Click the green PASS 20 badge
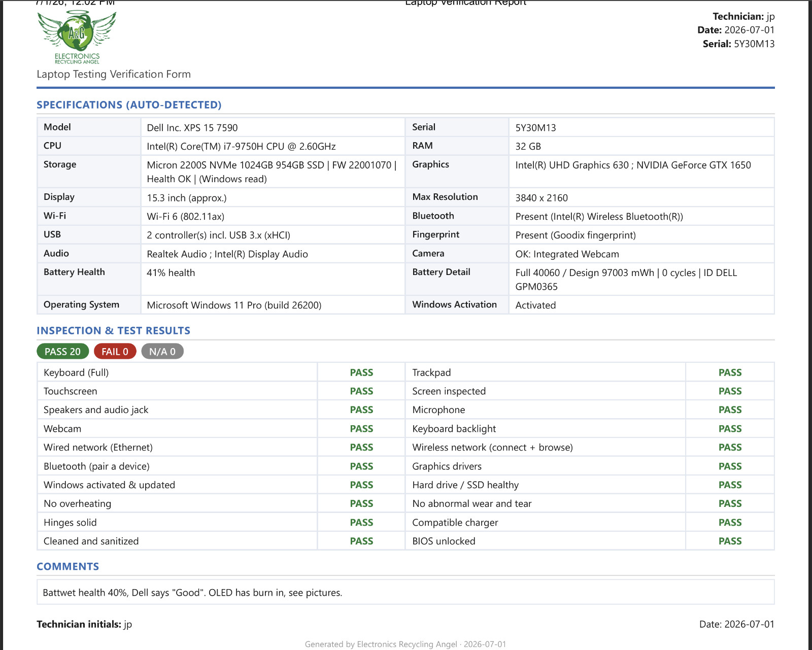The height and width of the screenshot is (650, 812). click(x=62, y=352)
